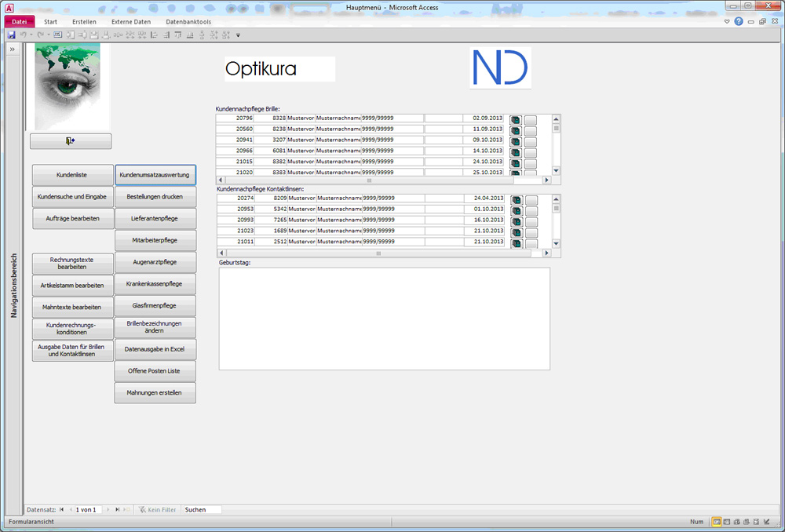The image size is (785, 532).
Task: Click Rechnungstexte bearbeiten button
Action: click(x=72, y=264)
